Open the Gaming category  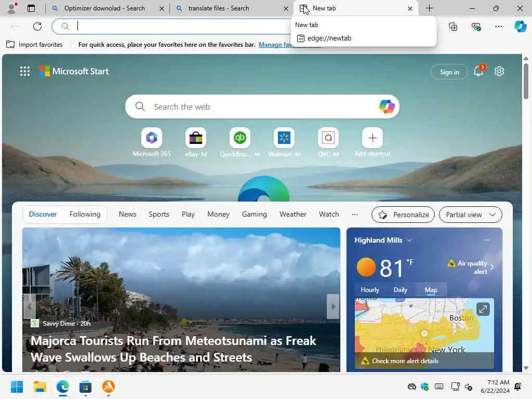tap(254, 215)
